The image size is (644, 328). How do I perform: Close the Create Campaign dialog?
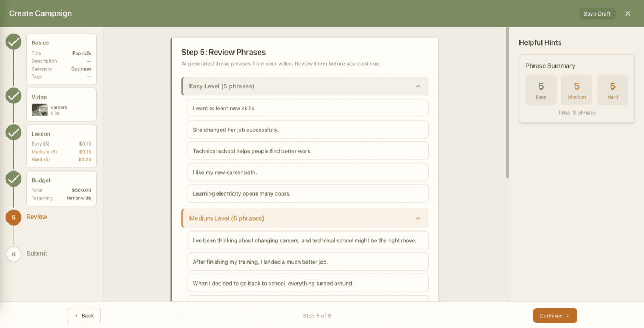[x=628, y=13]
